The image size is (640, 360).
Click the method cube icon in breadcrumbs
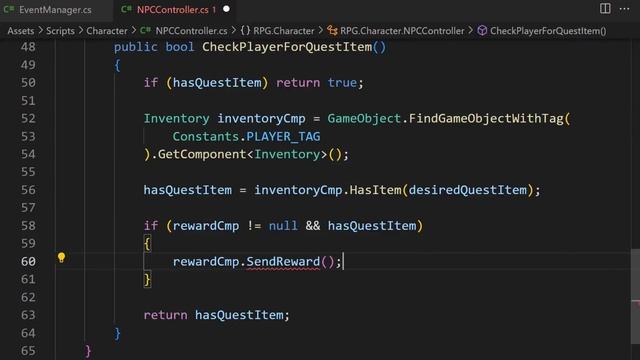point(482,31)
